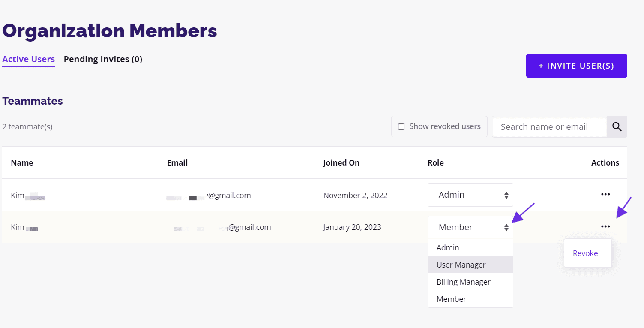Open actions ellipsis for Member row
Screen dimensions: 644x328
tap(605, 227)
